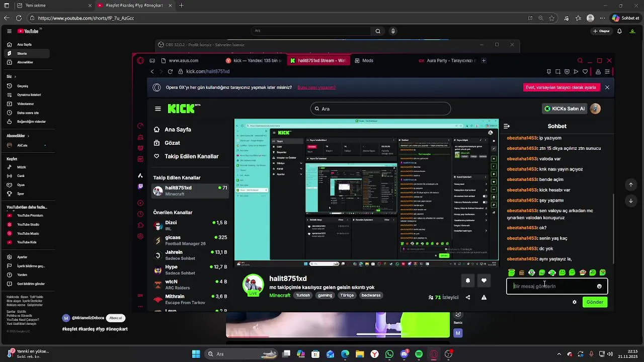Open recommended channel gicaas

[190, 240]
